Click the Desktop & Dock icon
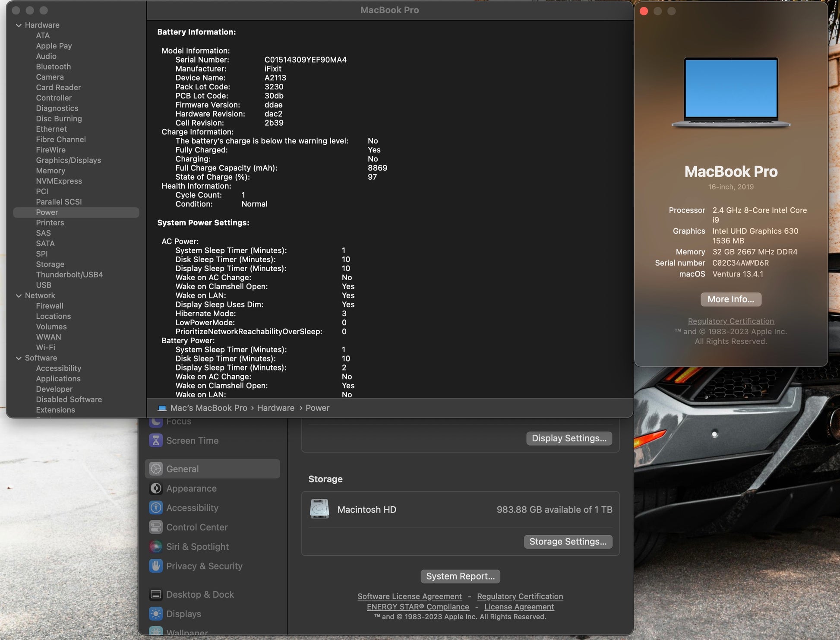 155,595
